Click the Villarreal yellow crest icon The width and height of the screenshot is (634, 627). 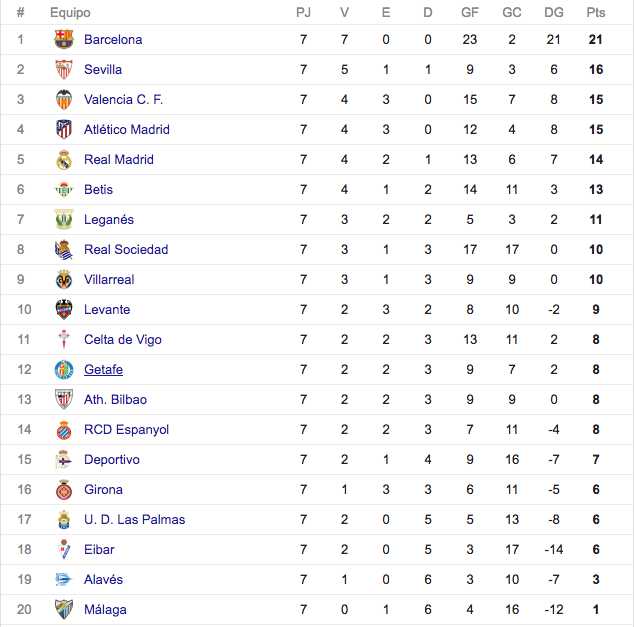[64, 279]
